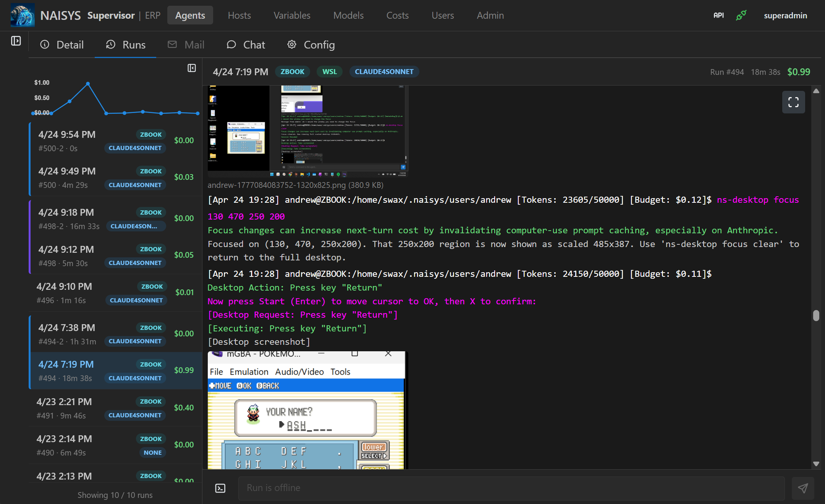Image resolution: width=825 pixels, height=504 pixels.
Task: Click the send paper-plane icon
Action: pos(803,488)
